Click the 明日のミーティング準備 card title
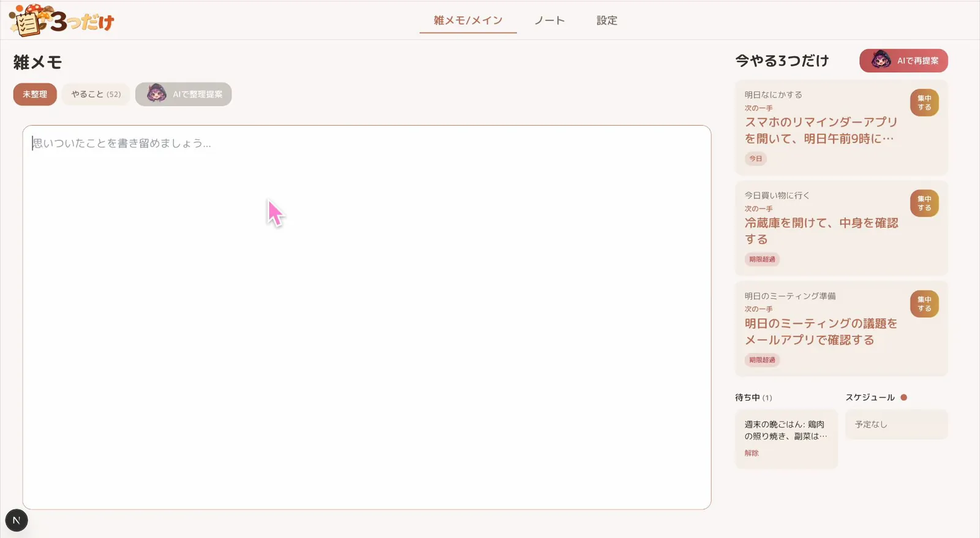Viewport: 980px width, 538px height. (790, 295)
